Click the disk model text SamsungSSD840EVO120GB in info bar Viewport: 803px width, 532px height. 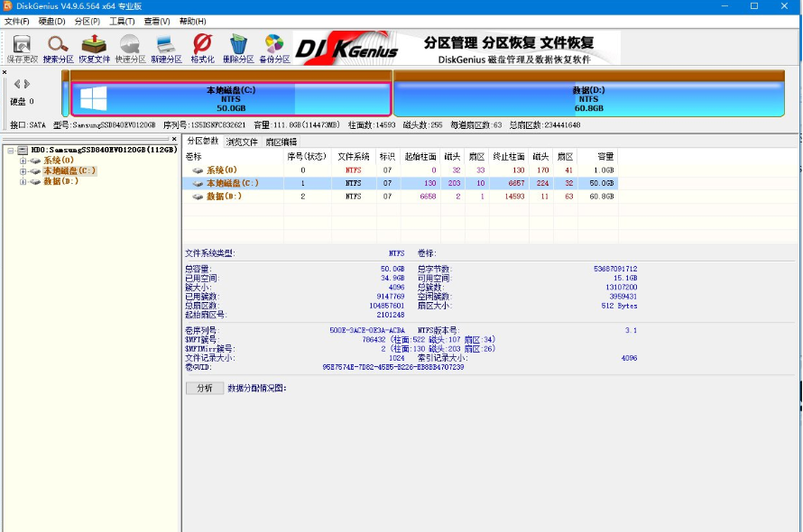click(x=114, y=125)
